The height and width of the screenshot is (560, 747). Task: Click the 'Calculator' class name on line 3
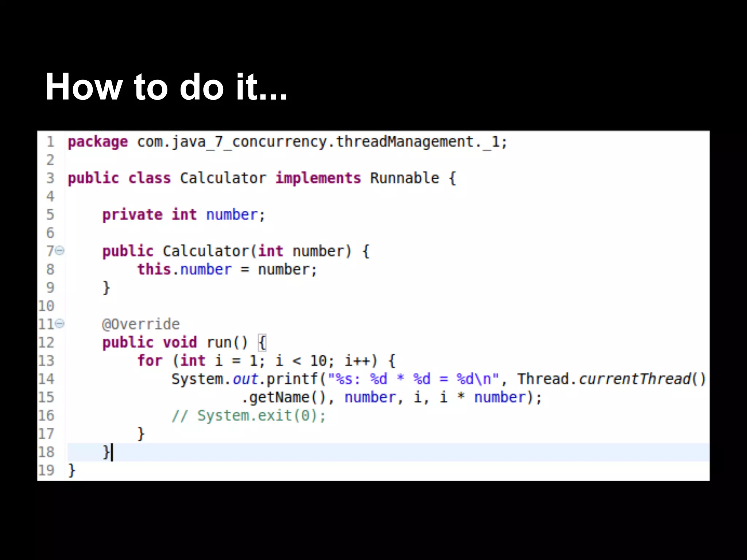pyautogui.click(x=223, y=178)
